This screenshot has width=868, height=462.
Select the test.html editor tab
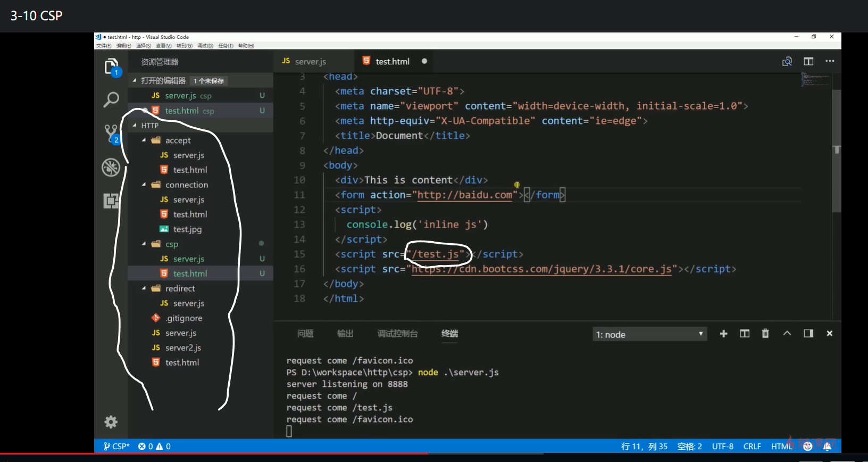click(394, 61)
